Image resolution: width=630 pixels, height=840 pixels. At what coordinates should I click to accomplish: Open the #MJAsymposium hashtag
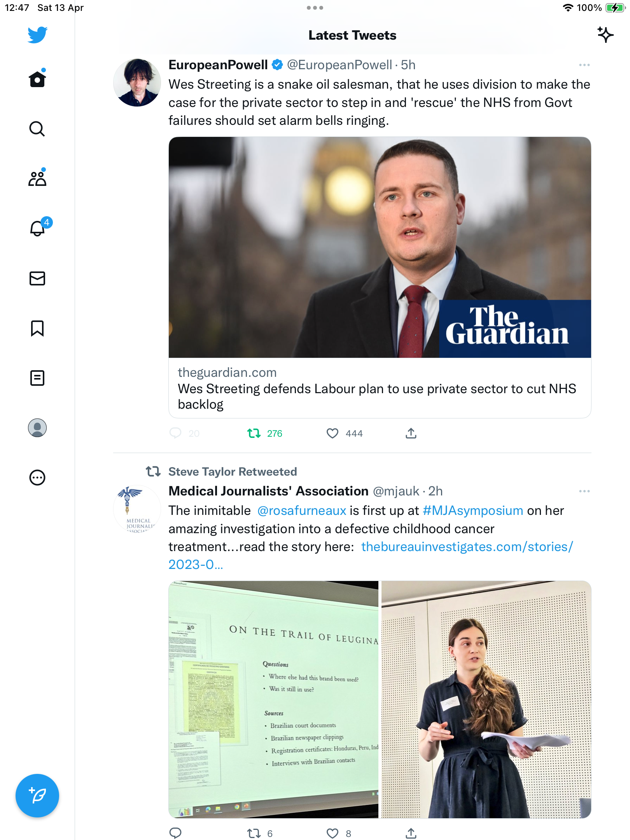tap(473, 511)
